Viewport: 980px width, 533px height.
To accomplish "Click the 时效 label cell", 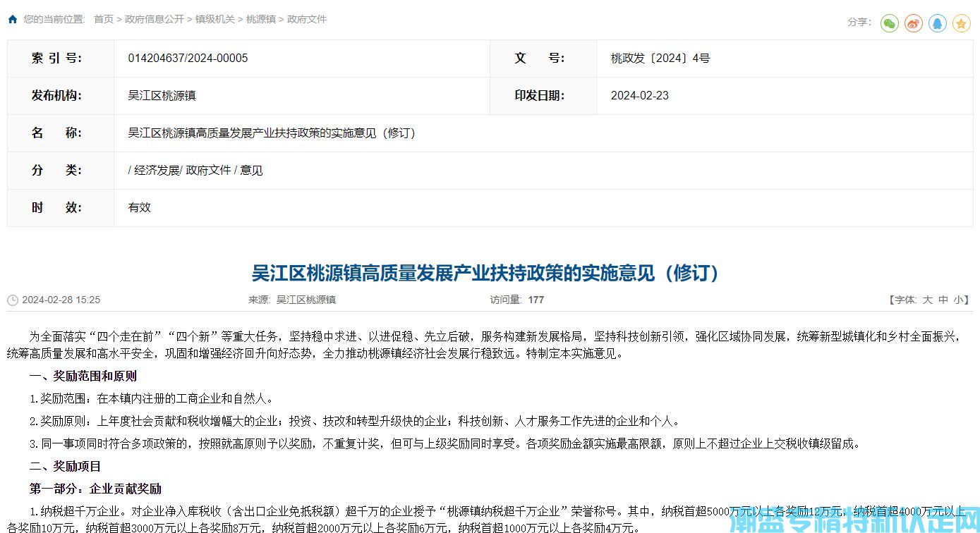I will (x=61, y=208).
